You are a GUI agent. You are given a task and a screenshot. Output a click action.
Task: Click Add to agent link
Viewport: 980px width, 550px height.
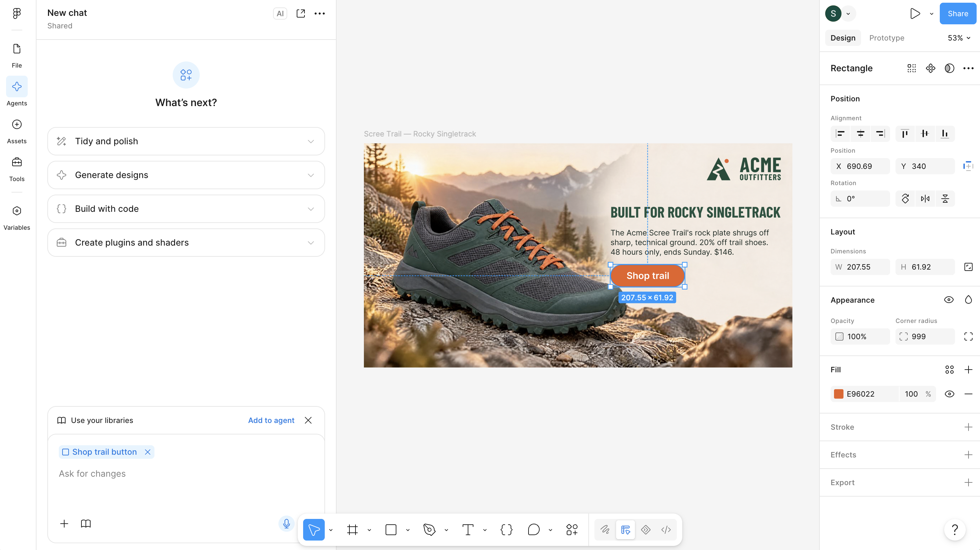pos(271,420)
